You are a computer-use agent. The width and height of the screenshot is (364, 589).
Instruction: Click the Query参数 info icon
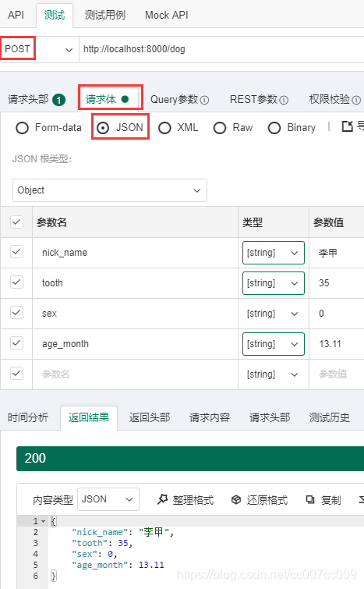[x=204, y=100]
